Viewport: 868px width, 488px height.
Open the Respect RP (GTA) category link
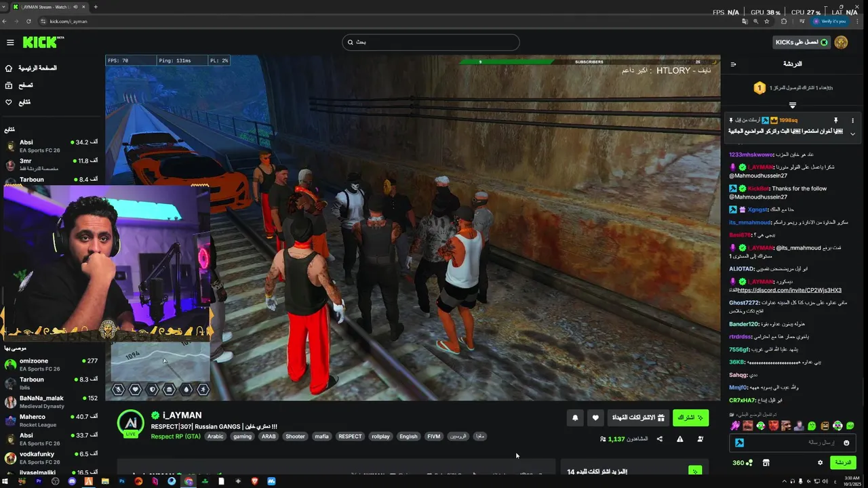click(176, 436)
